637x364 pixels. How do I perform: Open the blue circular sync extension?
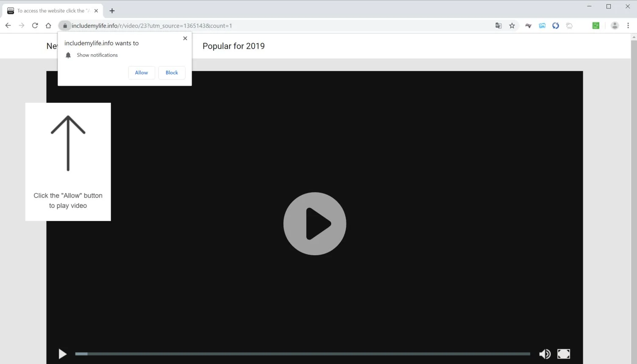pos(556,26)
